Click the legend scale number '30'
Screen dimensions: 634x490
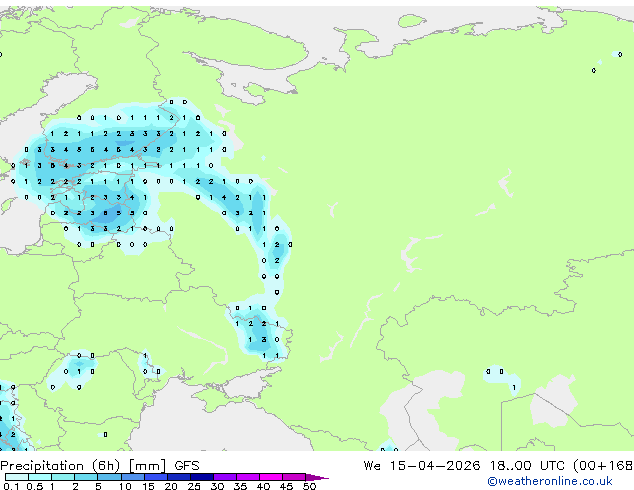coord(218,486)
